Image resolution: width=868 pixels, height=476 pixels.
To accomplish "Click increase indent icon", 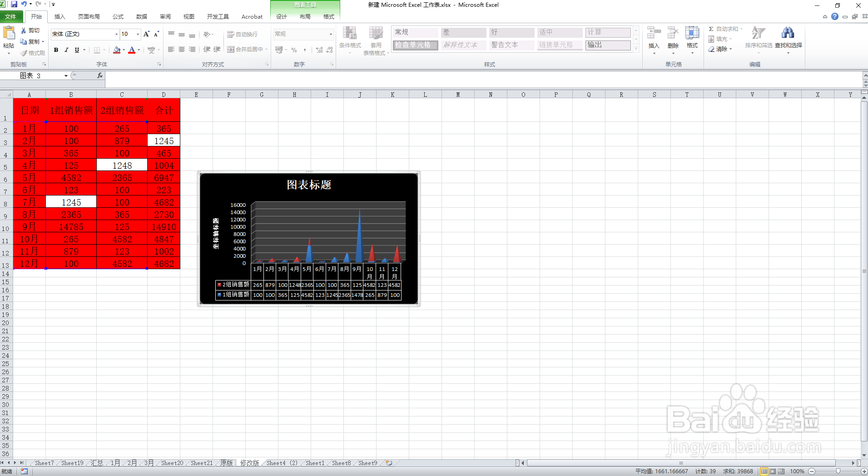I will point(217,50).
